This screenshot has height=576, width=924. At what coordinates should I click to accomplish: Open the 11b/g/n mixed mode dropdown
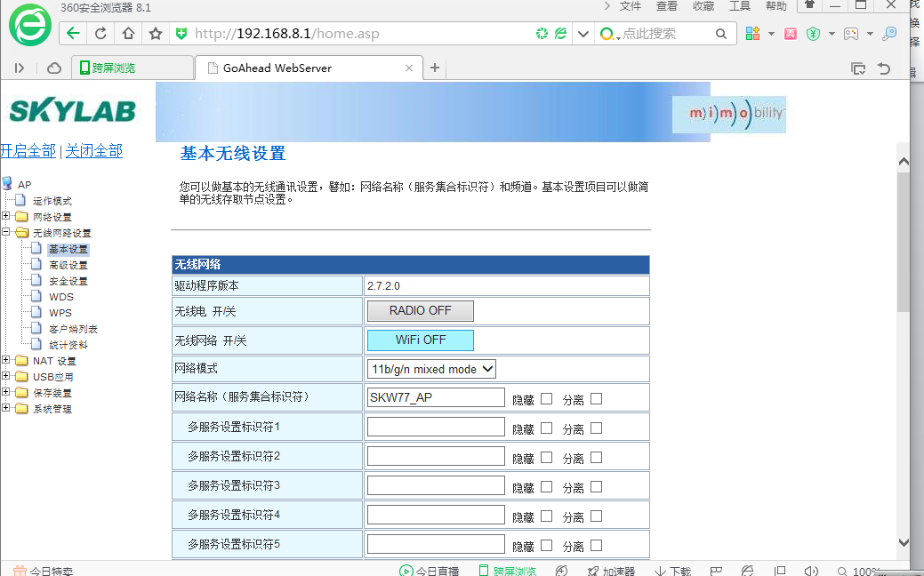pos(431,369)
